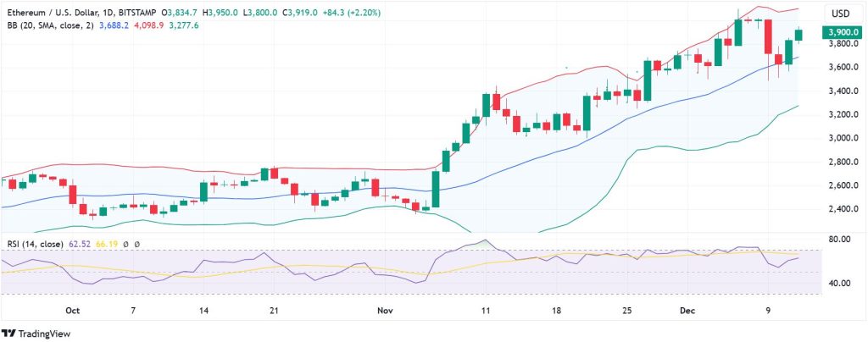Click the 3,000.0 level on price scale

click(x=838, y=138)
